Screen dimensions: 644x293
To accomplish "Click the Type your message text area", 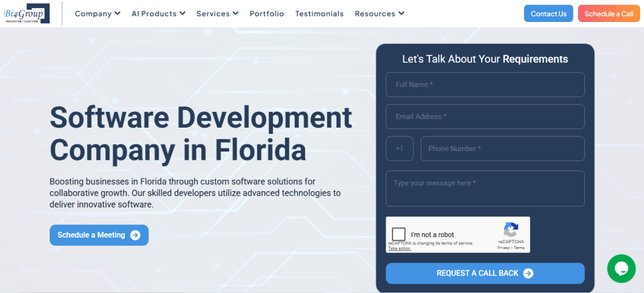I will click(x=485, y=188).
